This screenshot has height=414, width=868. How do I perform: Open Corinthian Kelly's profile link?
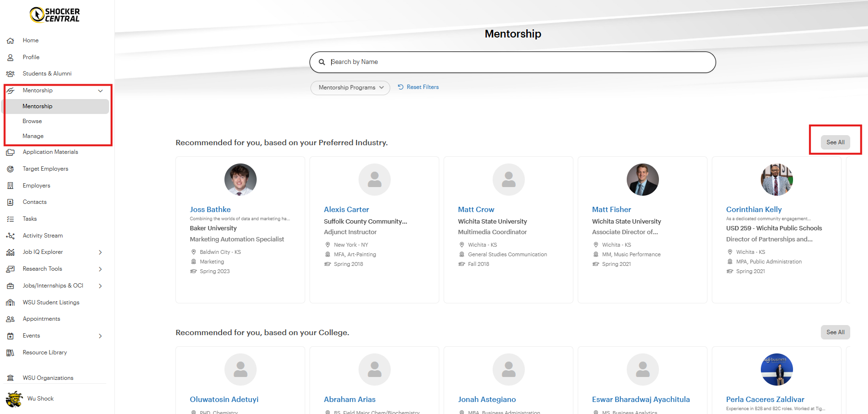pyautogui.click(x=754, y=210)
